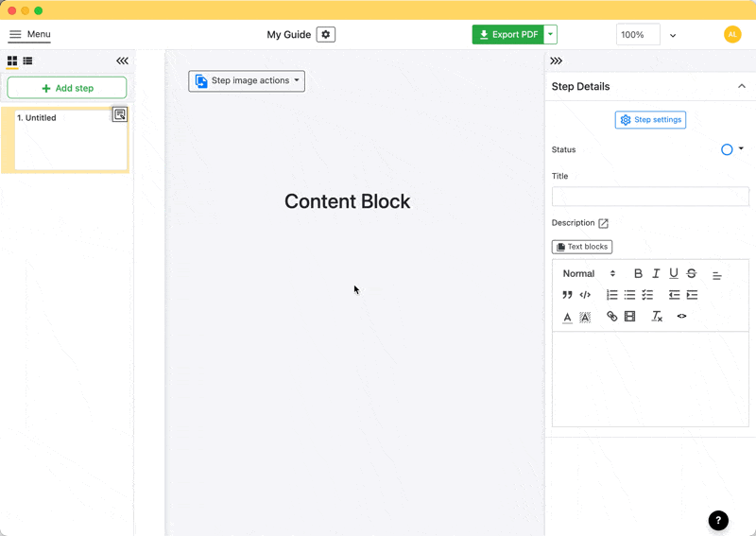Click the help question mark button

pos(718,520)
